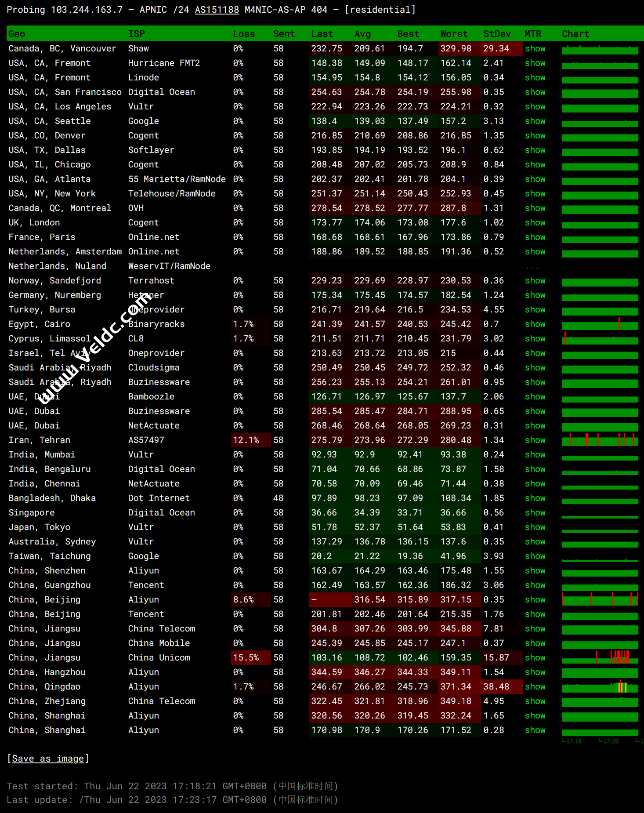The width and height of the screenshot is (644, 813).
Task: Show MTR for Guangzhou Tencent row
Action: point(535,585)
